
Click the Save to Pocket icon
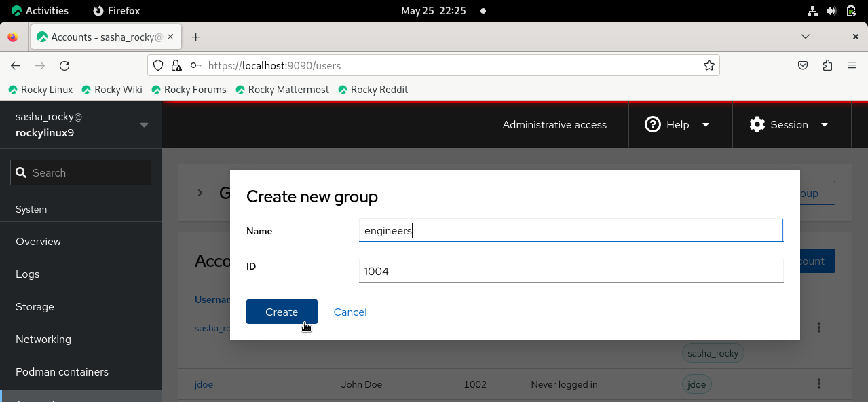[x=802, y=66]
